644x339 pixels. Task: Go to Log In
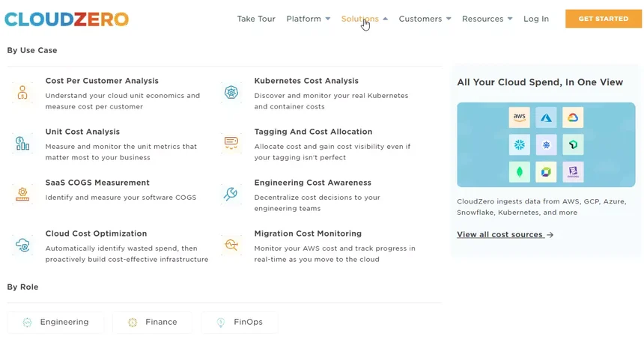[x=536, y=19]
